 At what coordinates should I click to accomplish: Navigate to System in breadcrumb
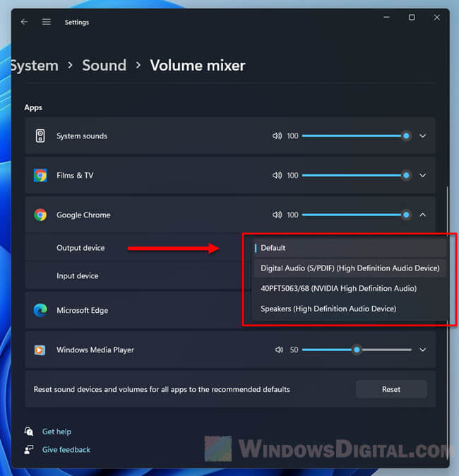point(35,66)
